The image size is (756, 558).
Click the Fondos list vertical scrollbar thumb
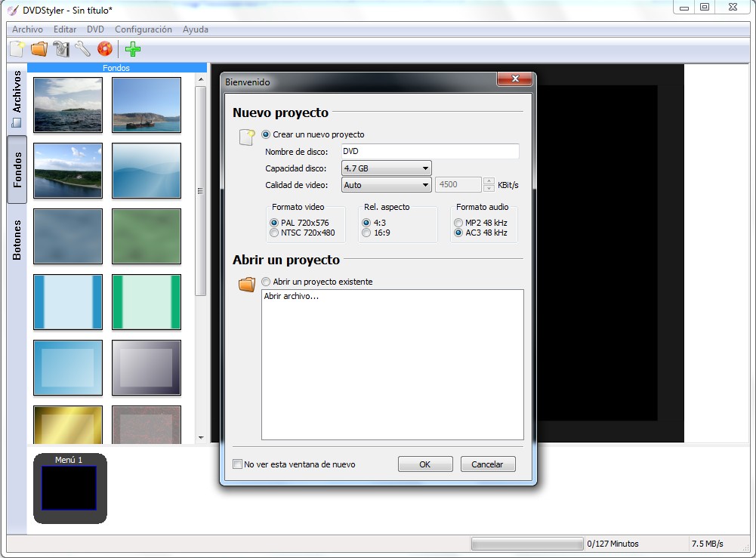[x=201, y=191]
